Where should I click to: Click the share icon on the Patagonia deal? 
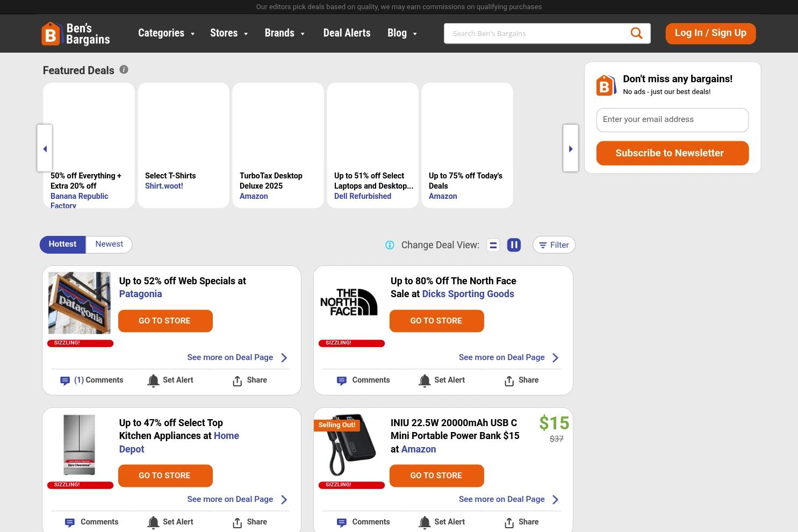[x=237, y=380]
